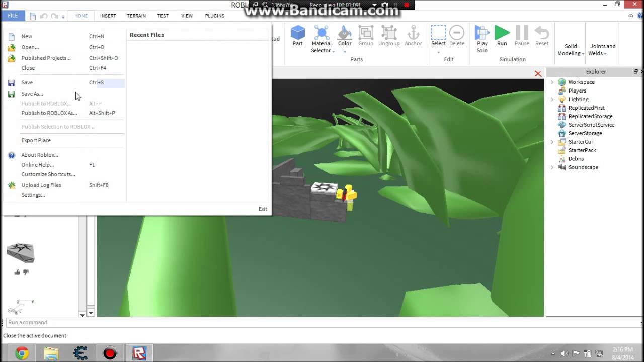
Task: Switch to the TEST ribbon tab
Action: [163, 16]
